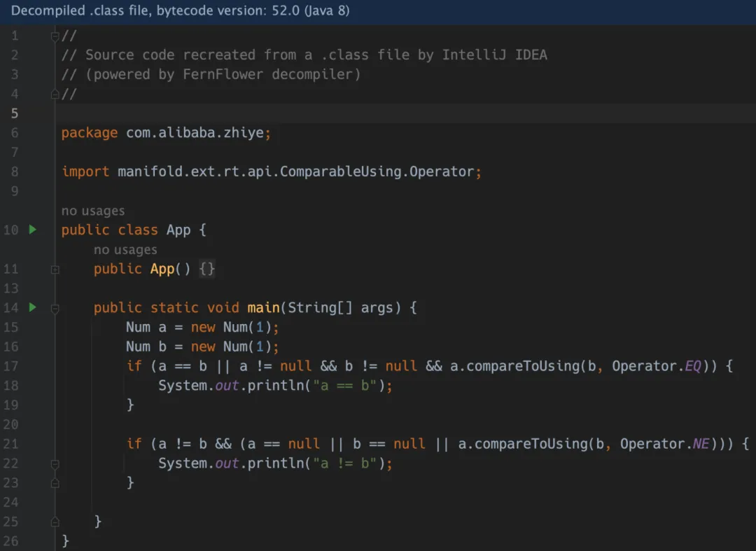Collapse the header comment fold on line 1
This screenshot has height=551, width=756.
pyautogui.click(x=55, y=36)
